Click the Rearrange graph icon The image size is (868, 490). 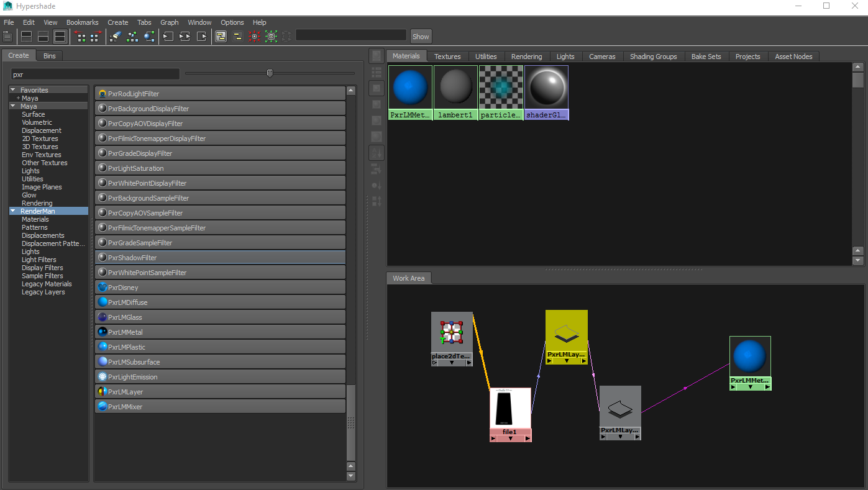(x=132, y=37)
